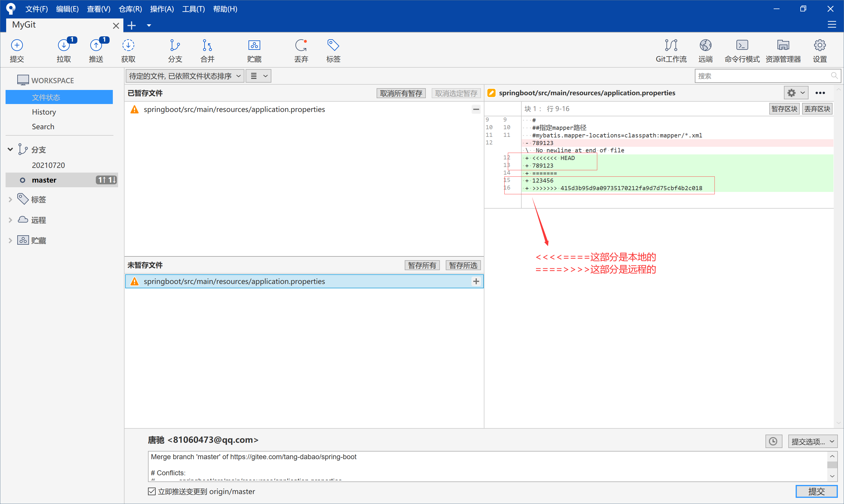This screenshot has width=844, height=504.
Task: Click the Pull (拉取) toolbar icon
Action: [x=64, y=45]
